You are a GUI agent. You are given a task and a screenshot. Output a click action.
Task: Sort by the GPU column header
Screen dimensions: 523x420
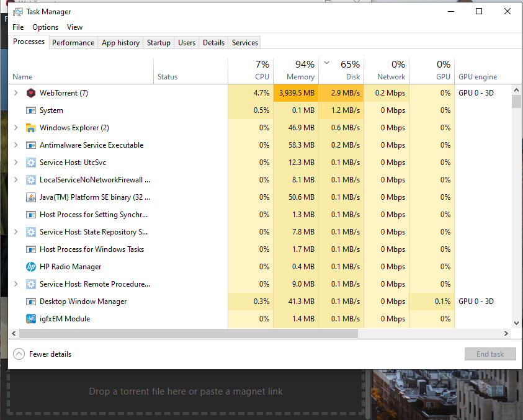[x=432, y=71]
